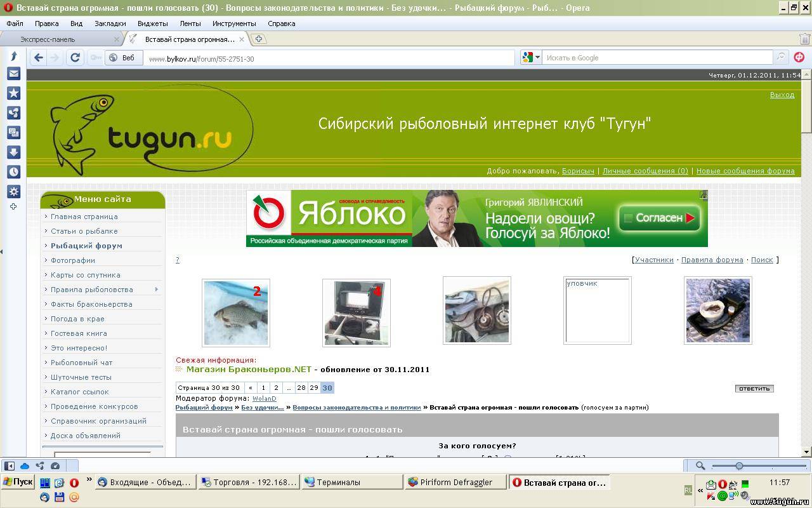Open the underwater camera case thumbnail
The height and width of the screenshot is (508, 812).
[357, 313]
